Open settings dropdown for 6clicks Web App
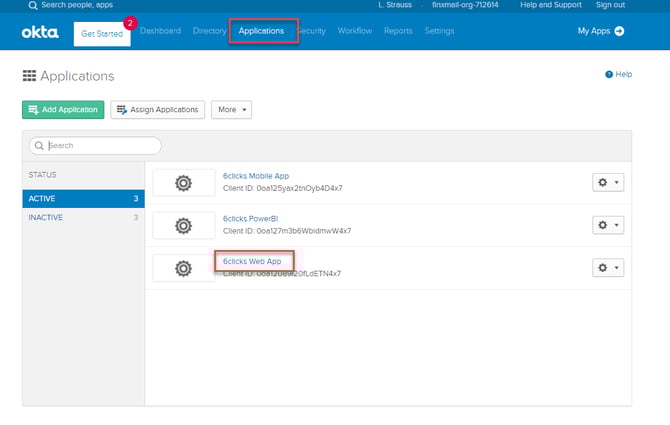 pyautogui.click(x=608, y=268)
